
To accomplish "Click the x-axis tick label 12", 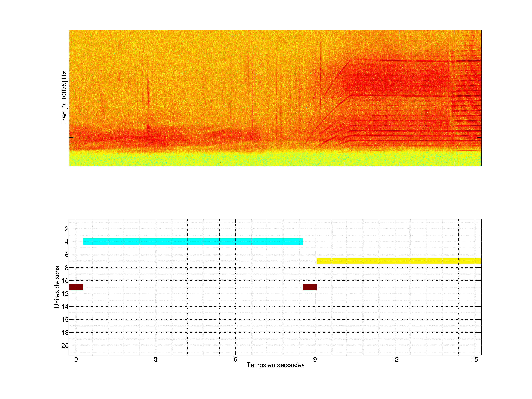I will click(395, 359).
